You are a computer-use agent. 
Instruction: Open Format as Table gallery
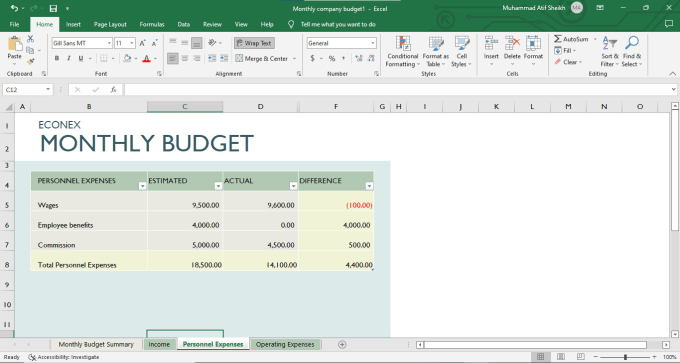(x=435, y=52)
